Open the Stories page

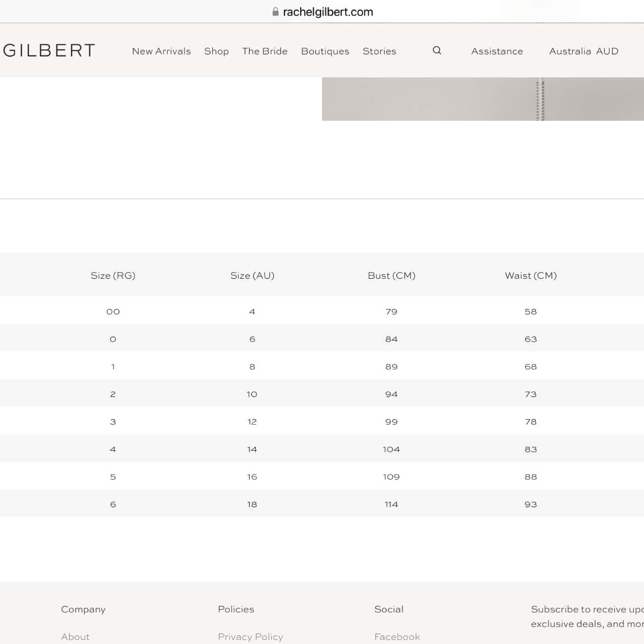pyautogui.click(x=379, y=51)
